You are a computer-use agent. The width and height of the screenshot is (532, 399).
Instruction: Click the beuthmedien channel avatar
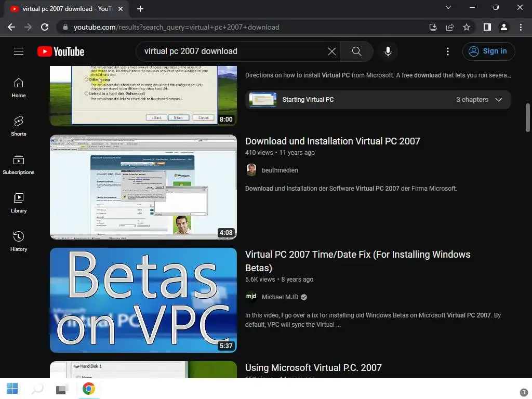click(251, 170)
